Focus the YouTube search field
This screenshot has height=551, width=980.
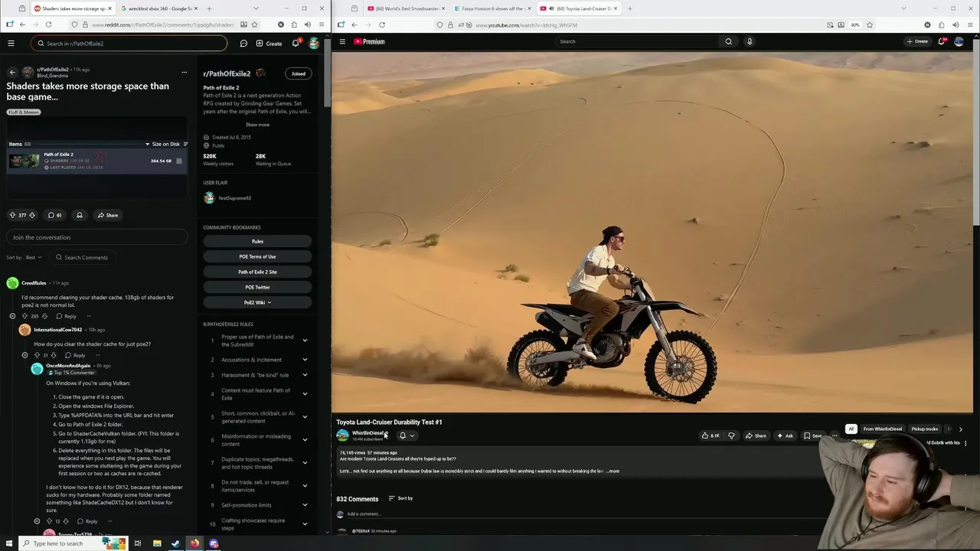(637, 41)
